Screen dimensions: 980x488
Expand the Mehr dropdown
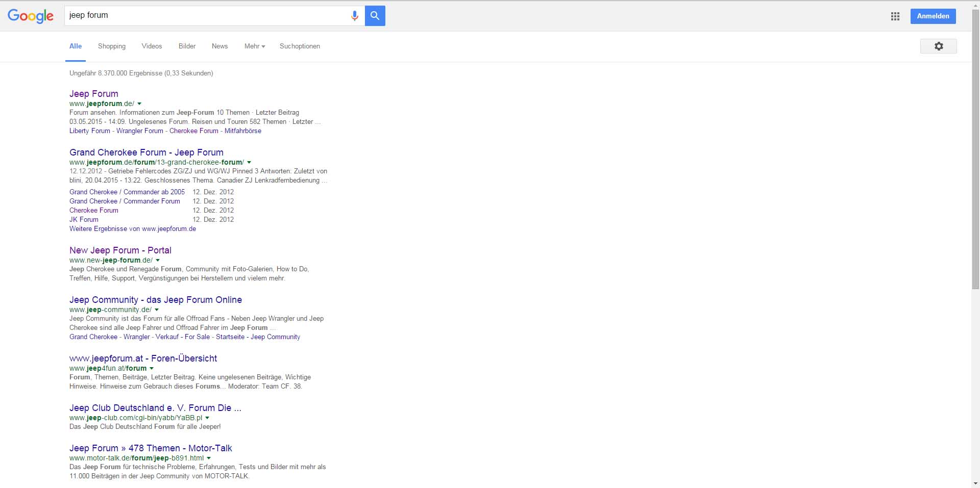[x=254, y=46]
